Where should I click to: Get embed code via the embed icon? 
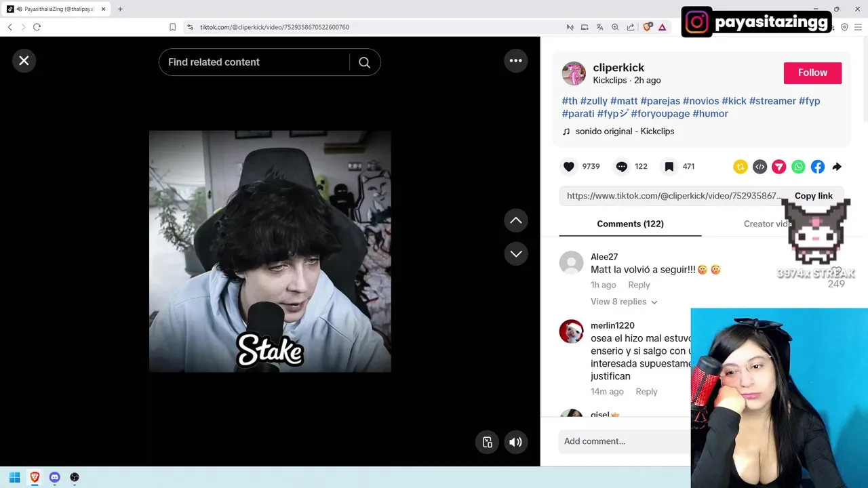click(x=760, y=167)
